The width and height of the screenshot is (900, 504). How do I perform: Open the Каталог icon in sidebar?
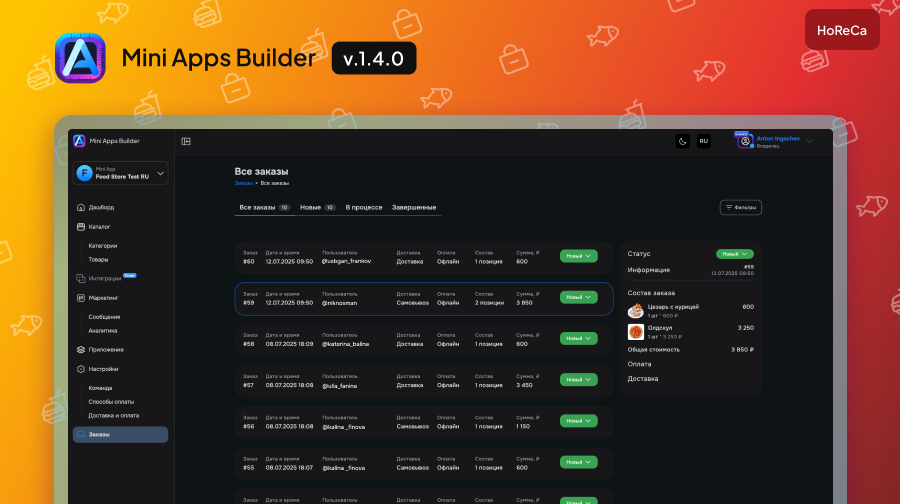pyautogui.click(x=81, y=227)
